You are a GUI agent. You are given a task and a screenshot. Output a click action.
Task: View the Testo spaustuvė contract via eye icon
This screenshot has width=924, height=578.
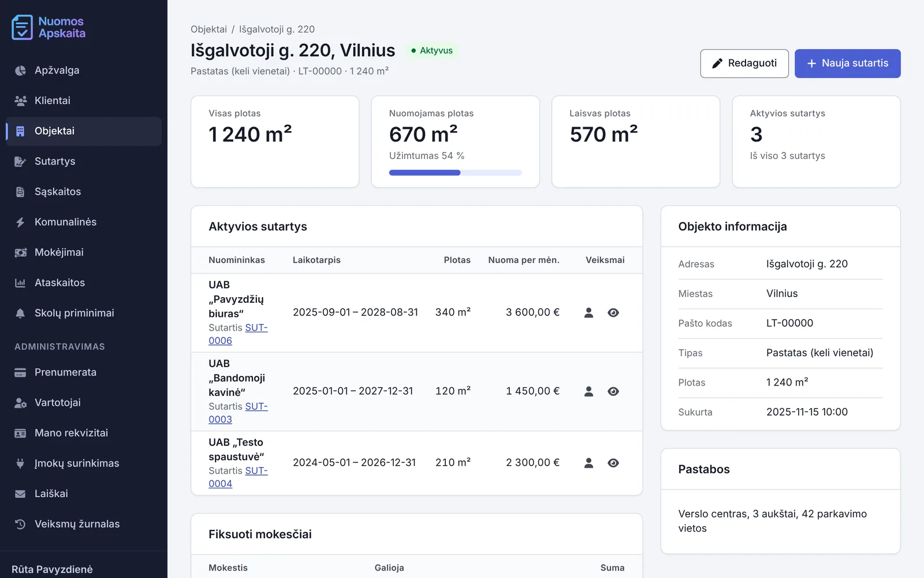(x=613, y=463)
